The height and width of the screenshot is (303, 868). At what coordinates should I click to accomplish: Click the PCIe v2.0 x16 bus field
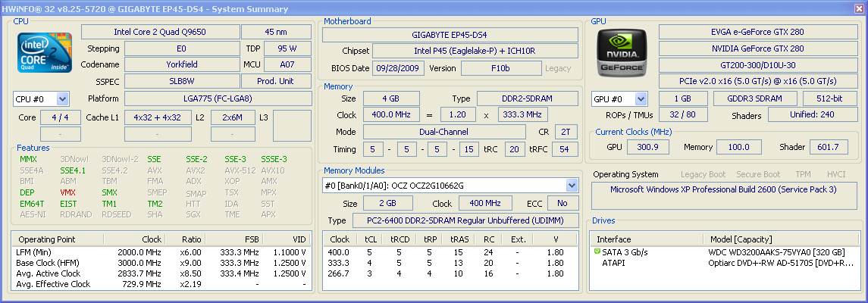757,81
